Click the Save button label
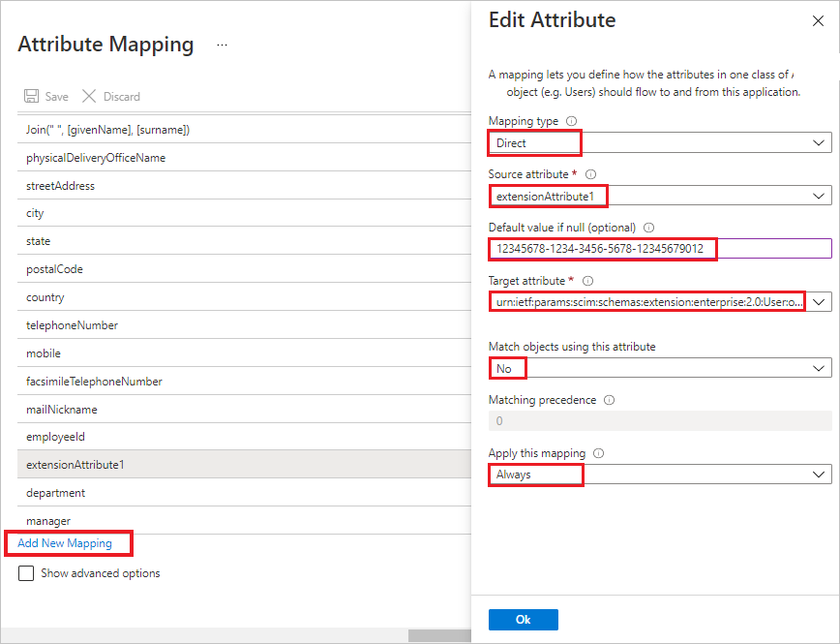The image size is (840, 644). click(x=57, y=97)
